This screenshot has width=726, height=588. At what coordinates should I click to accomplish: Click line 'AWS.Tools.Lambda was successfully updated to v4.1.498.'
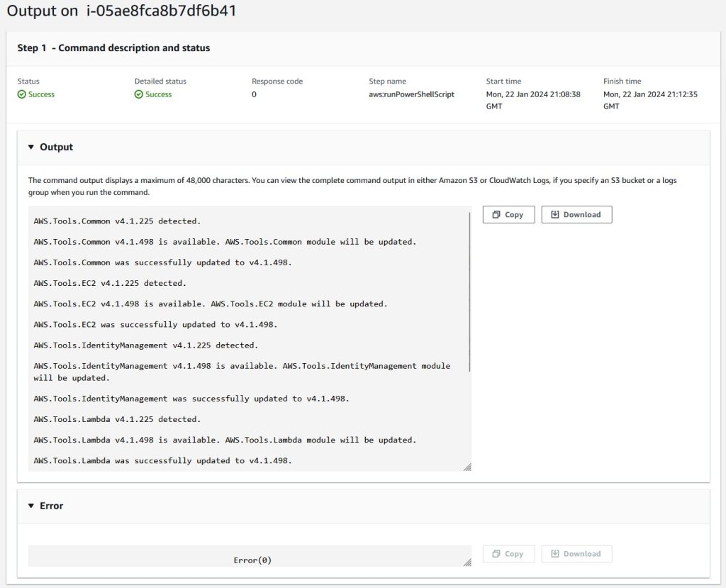162,460
